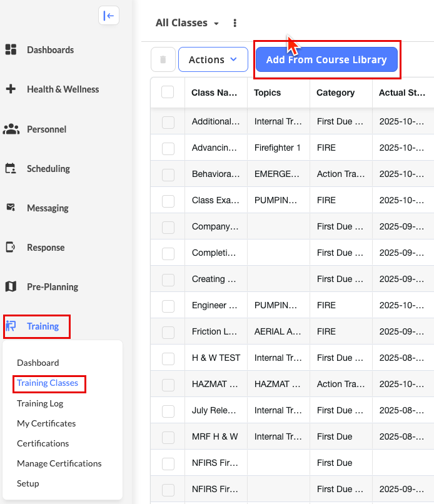Sort by the Category column header

pyautogui.click(x=336, y=93)
